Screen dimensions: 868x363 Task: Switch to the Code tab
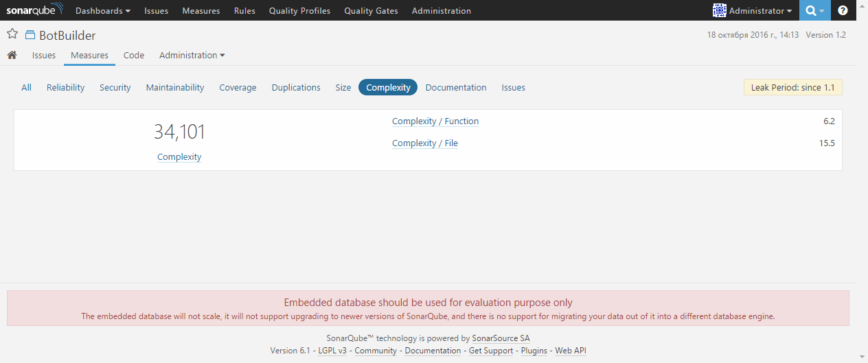[x=134, y=55]
